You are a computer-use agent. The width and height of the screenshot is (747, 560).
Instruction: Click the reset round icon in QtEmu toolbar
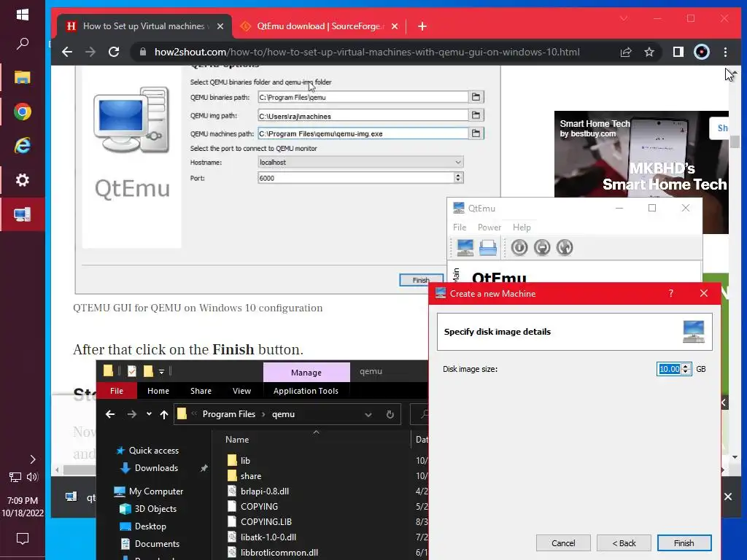565,248
